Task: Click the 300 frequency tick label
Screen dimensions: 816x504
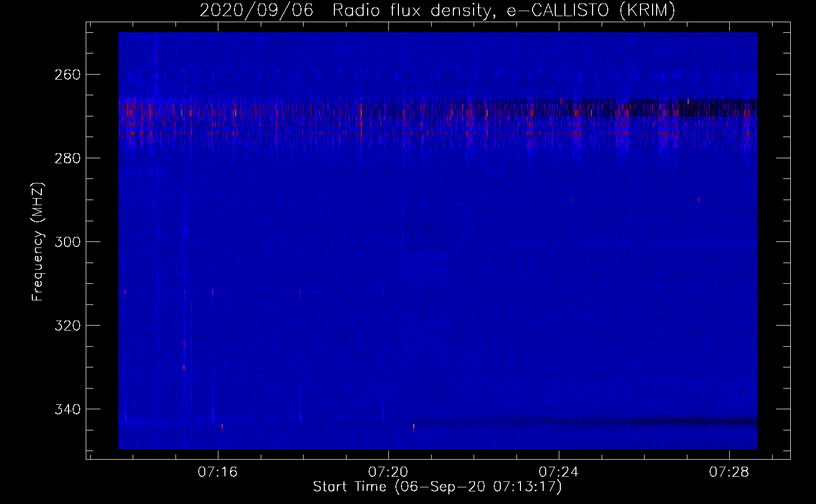Action: (68, 242)
